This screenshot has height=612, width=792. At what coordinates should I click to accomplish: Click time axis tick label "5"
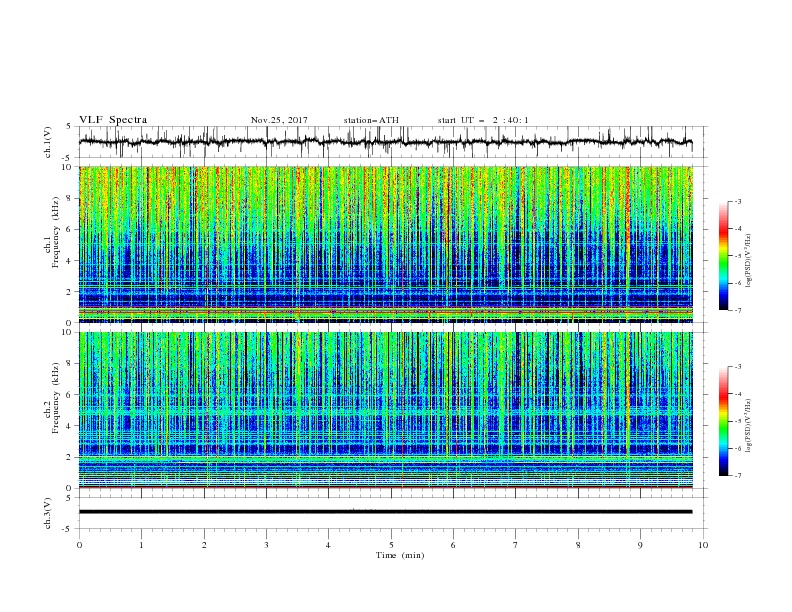391,545
